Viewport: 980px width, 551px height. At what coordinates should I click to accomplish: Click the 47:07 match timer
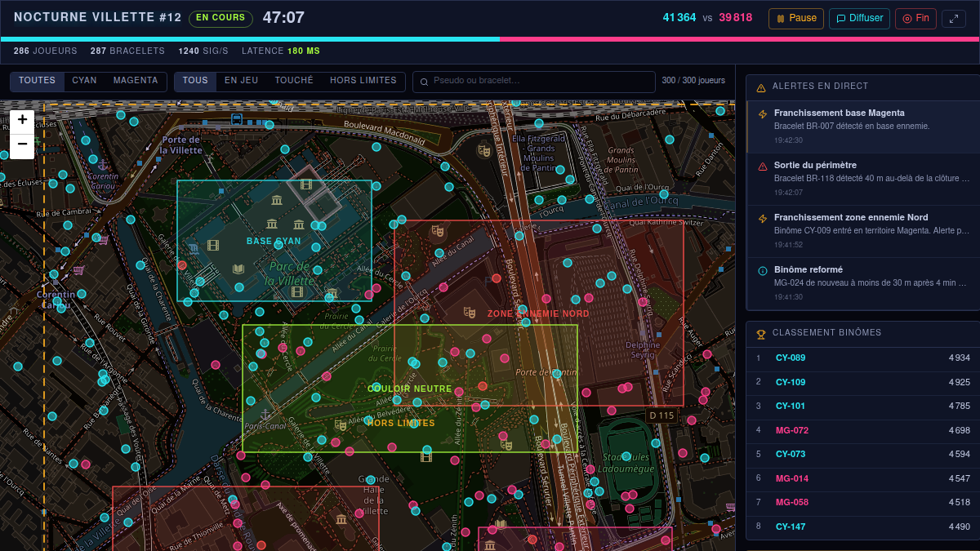(x=283, y=18)
